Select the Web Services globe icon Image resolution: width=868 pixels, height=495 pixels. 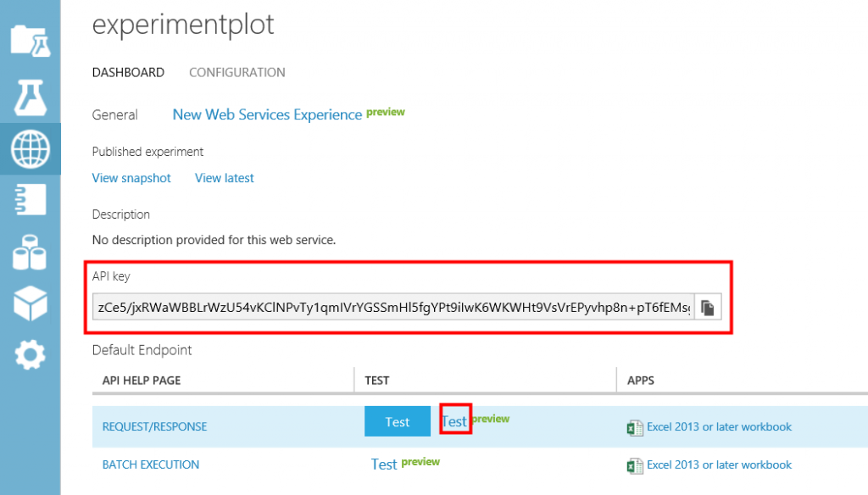pyautogui.click(x=30, y=149)
